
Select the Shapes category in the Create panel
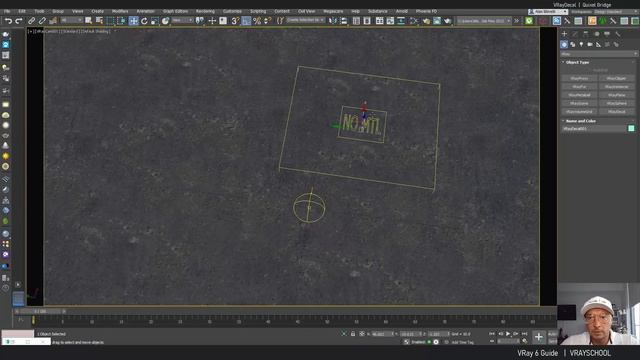[573, 44]
